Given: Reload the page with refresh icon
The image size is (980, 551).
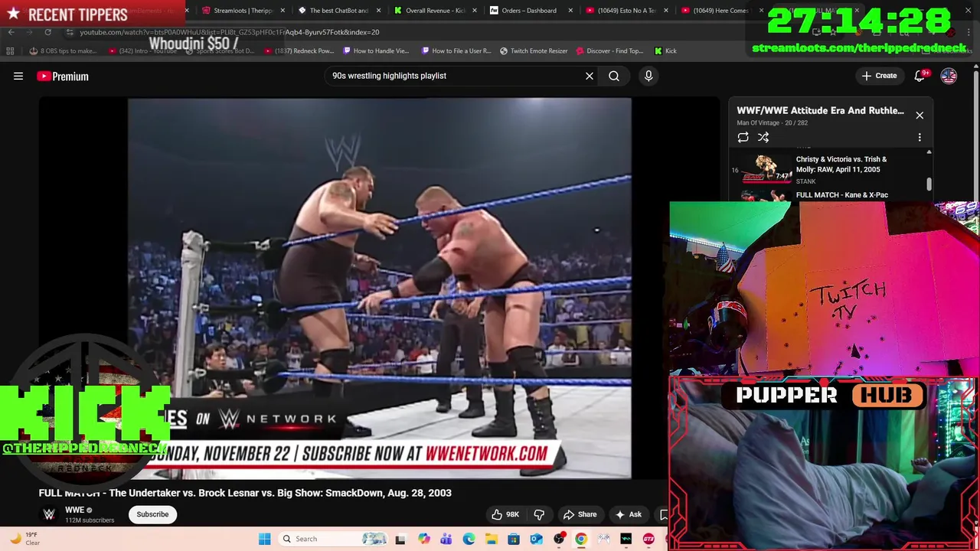Looking at the screenshot, I should (47, 32).
